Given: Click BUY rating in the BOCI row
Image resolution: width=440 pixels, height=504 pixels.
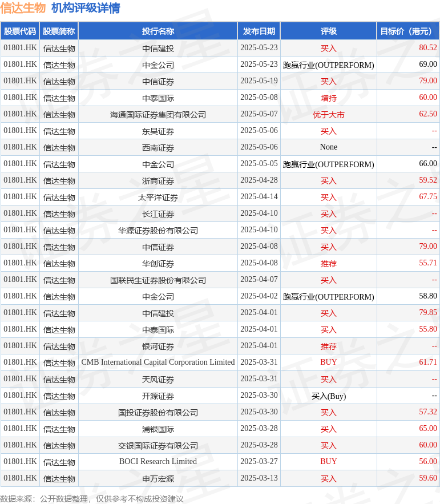Looking at the screenshot, I should point(329,462).
